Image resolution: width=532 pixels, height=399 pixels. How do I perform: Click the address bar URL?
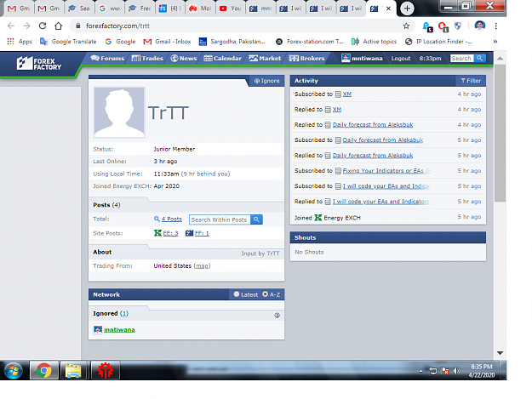click(x=117, y=26)
